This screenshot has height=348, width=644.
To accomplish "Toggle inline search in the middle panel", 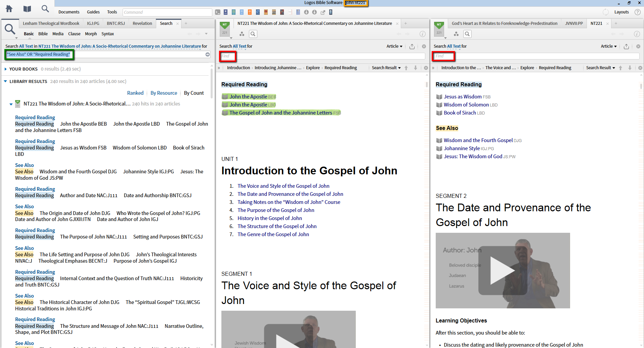I will 253,34.
